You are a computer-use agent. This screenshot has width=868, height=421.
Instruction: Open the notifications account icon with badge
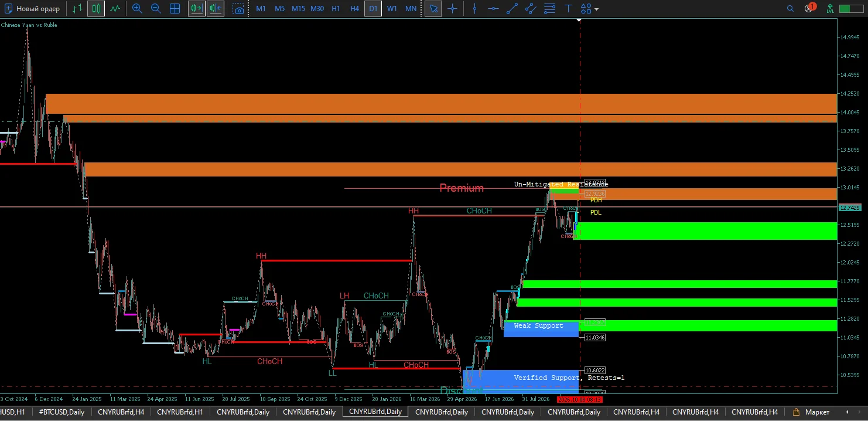pyautogui.click(x=810, y=8)
